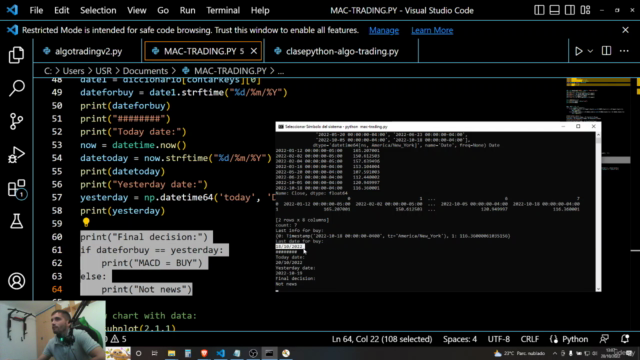The height and width of the screenshot is (360, 640).
Task: Click the console window vertical scrollbar
Action: coord(598,211)
